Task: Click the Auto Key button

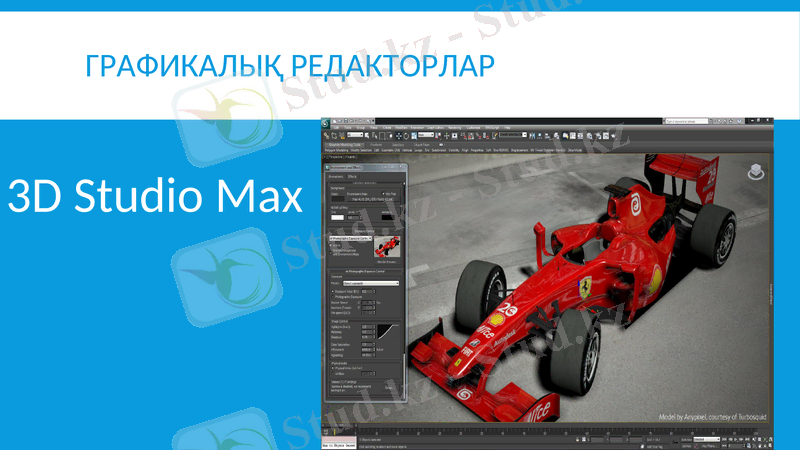Action: tap(687, 439)
